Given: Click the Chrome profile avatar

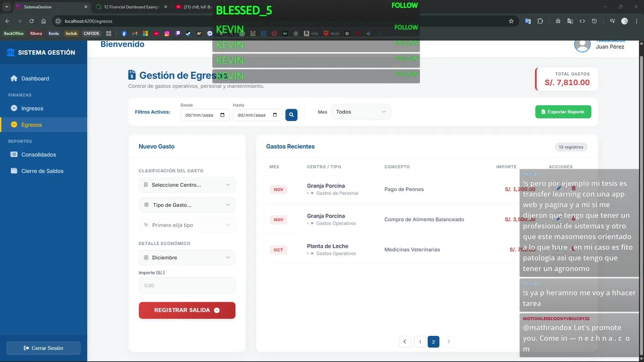Looking at the screenshot, I should tap(624, 21).
